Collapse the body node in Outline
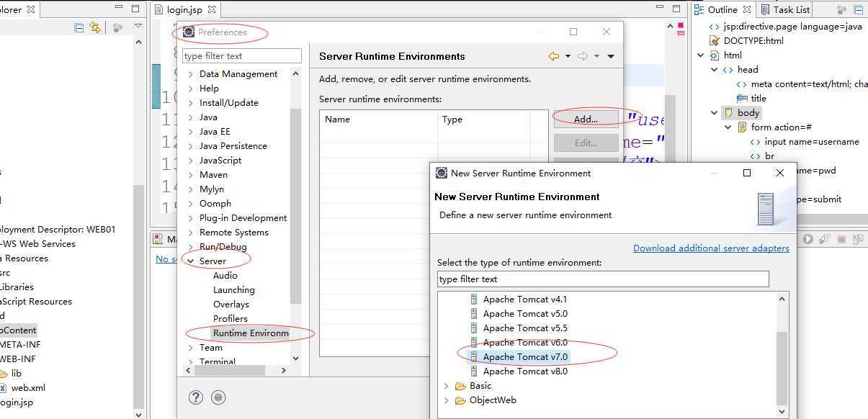Image resolution: width=868 pixels, height=419 pixels. (x=715, y=113)
